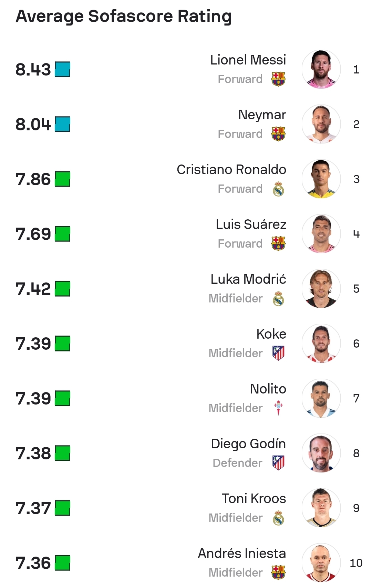Viewport: 372px width, 588px height.
Task: Click the Barcelona crest beside Lionel Messi
Action: tap(278, 79)
